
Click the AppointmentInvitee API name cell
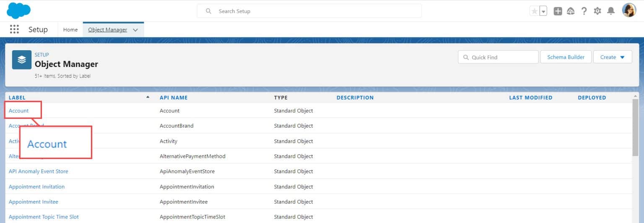click(x=184, y=202)
